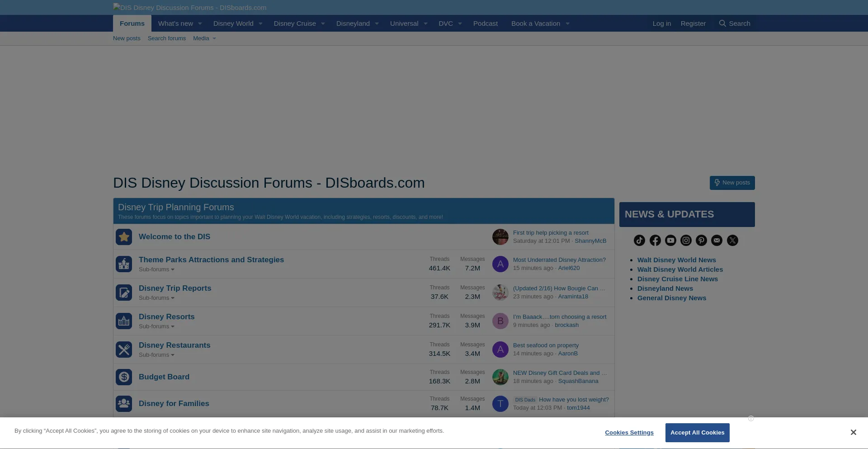Click the small ad info icon above the cookie banner
Viewport: 868px width, 449px height.
point(751,418)
